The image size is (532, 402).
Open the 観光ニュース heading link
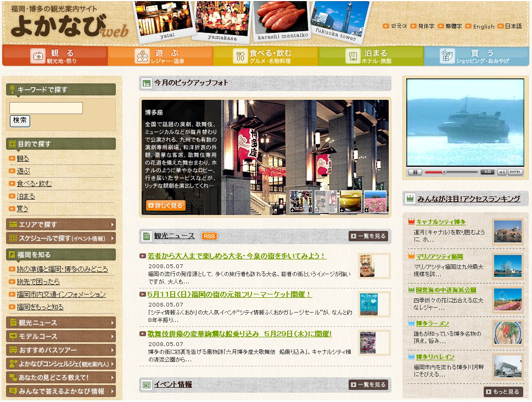(x=175, y=236)
